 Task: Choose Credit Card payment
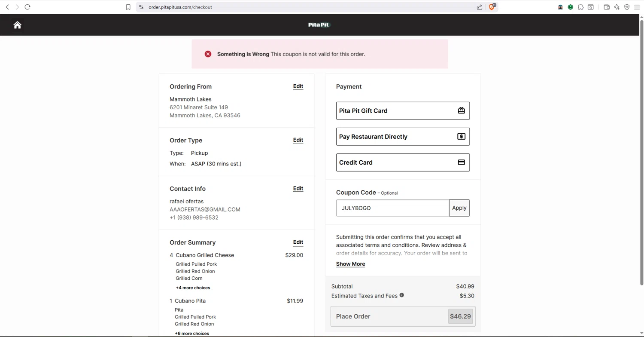(x=403, y=162)
